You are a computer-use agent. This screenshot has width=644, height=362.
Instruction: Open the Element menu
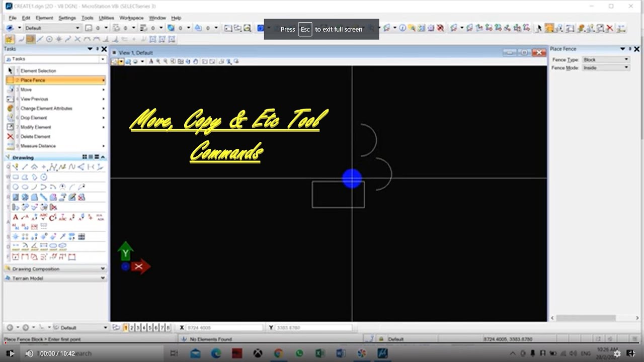[x=44, y=18]
